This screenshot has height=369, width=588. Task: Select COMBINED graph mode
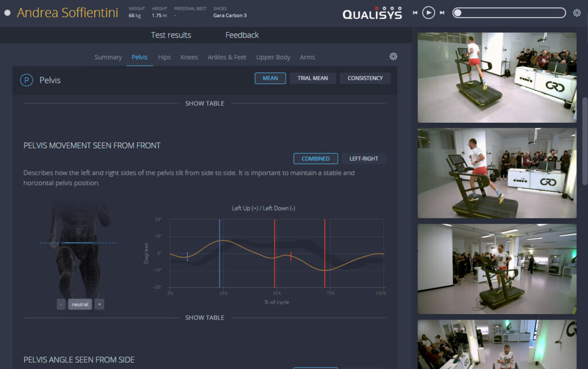(x=315, y=158)
